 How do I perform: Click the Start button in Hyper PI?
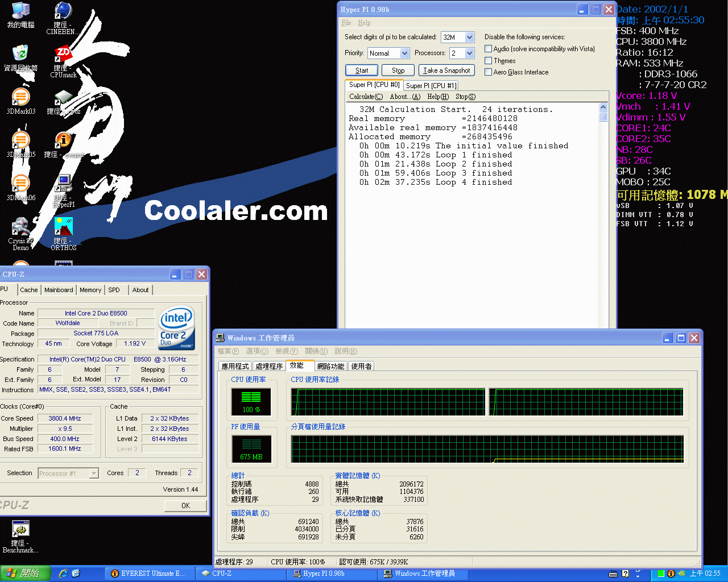tap(362, 70)
